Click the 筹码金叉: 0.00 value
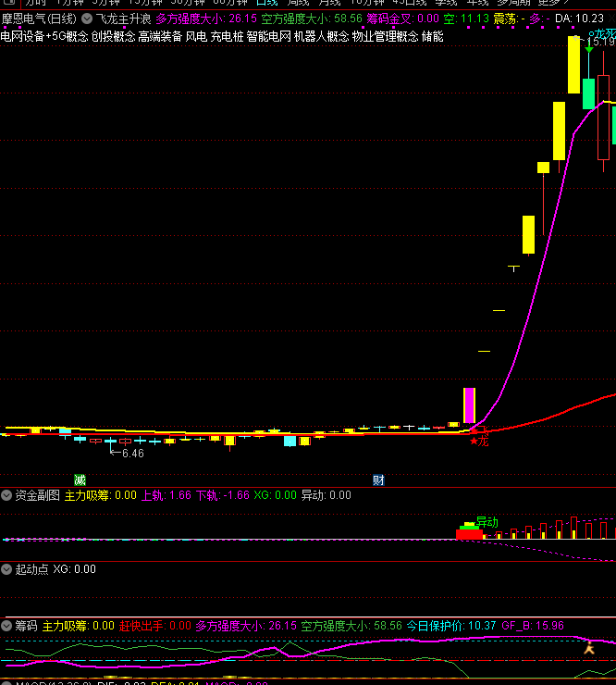Screen dimensions: 616x685 [x=402, y=19]
